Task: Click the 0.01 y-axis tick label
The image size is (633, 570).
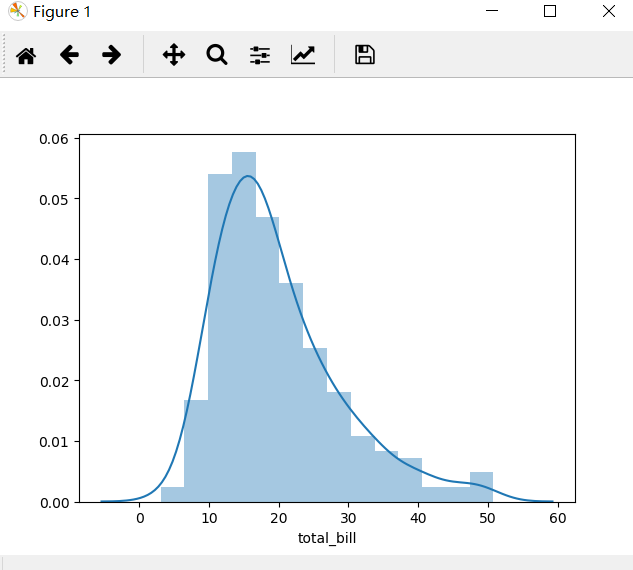Action: [54, 442]
